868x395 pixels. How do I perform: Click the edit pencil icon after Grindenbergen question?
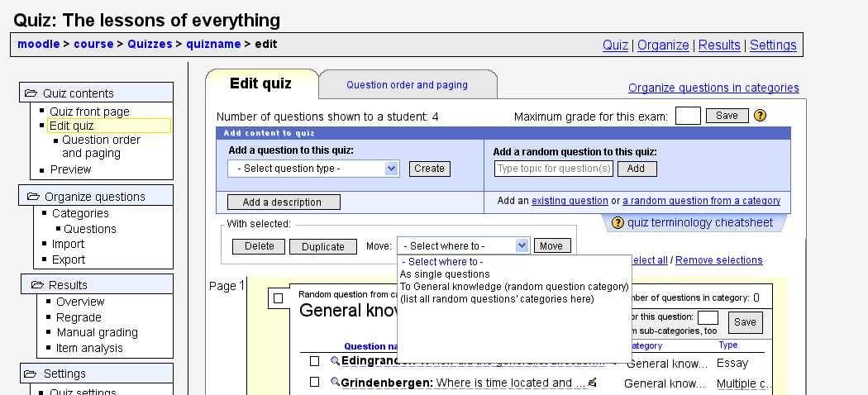(592, 382)
